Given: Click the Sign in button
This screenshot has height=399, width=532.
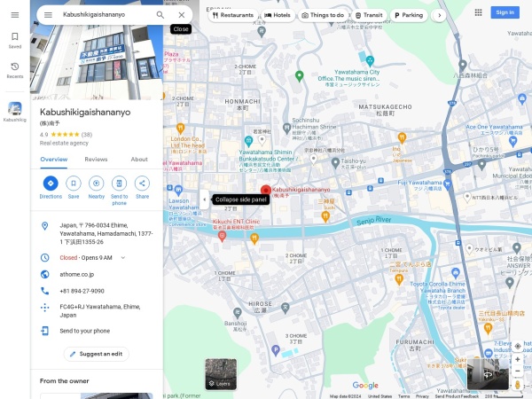Looking at the screenshot, I should click(x=505, y=12).
